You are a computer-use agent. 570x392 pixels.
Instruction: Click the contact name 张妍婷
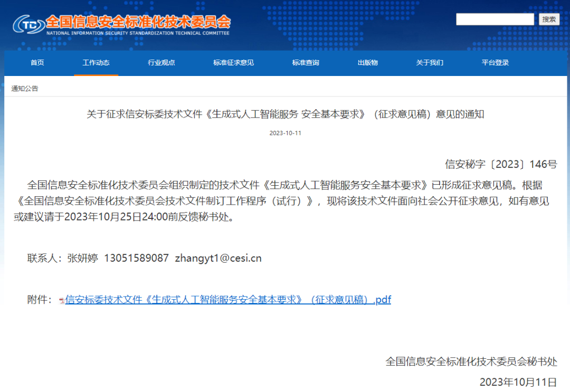(82, 259)
